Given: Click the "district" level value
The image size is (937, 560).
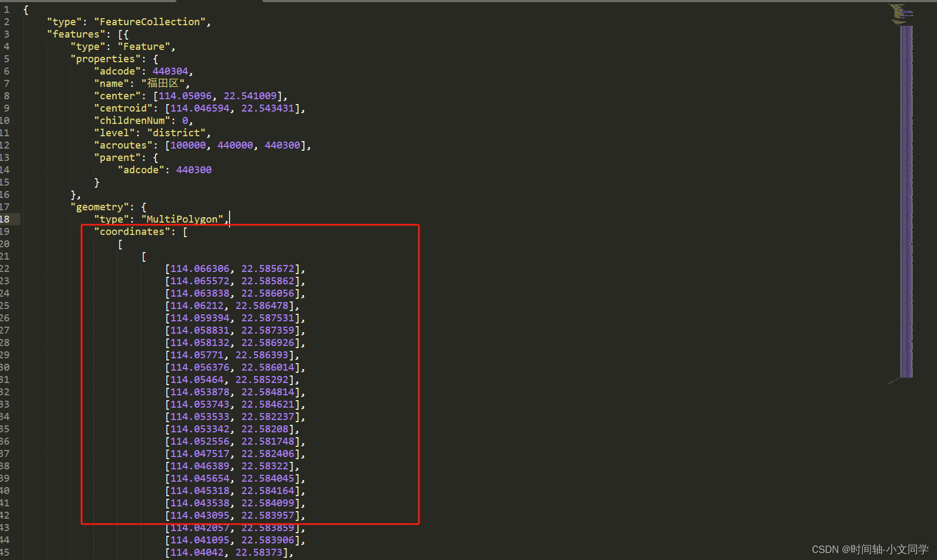Looking at the screenshot, I should (x=176, y=133).
